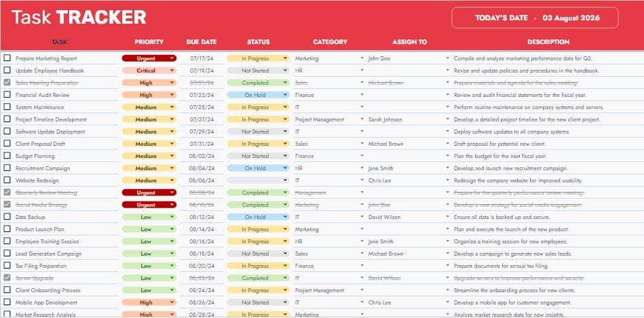Select the 07/31/24 due date cell

click(202, 144)
